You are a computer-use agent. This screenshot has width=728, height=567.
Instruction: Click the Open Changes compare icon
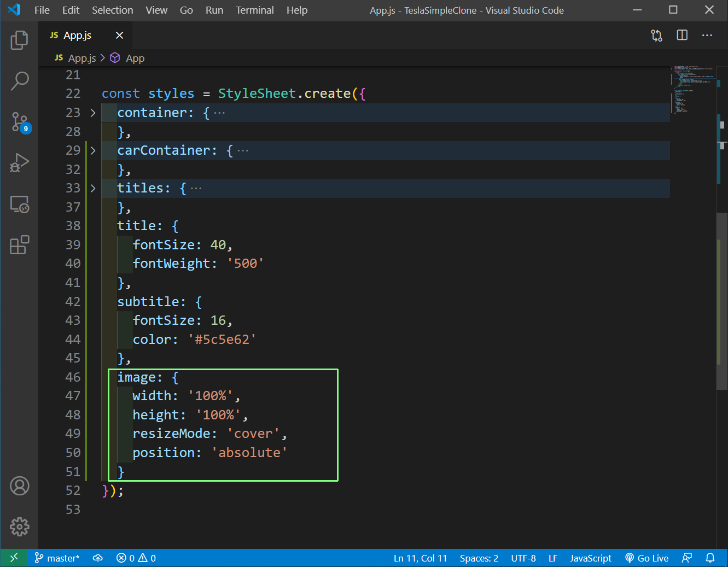(x=656, y=36)
